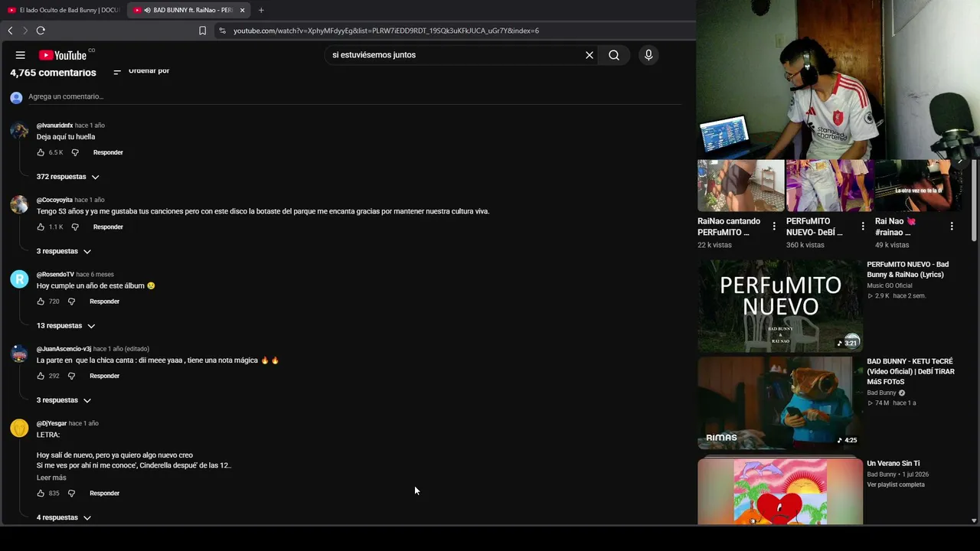Screen dimensions: 980x551
Task: Play the PERFuMITO NUEVO lyrics video thumbnail
Action: point(780,306)
